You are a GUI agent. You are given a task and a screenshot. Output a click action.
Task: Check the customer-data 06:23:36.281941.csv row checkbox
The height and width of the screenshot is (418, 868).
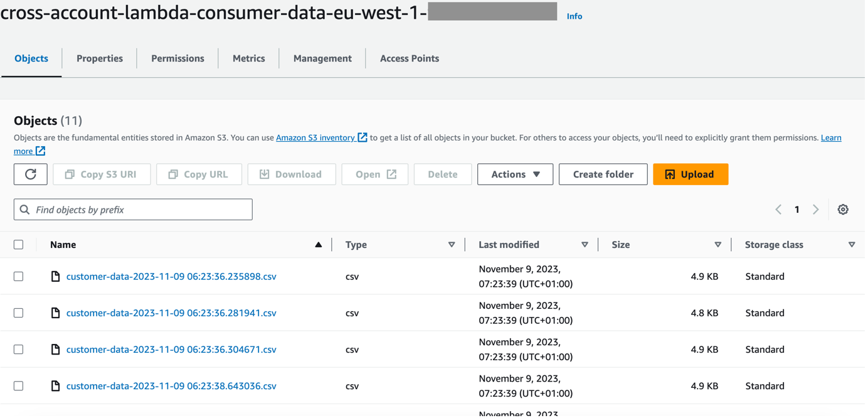[19, 313]
